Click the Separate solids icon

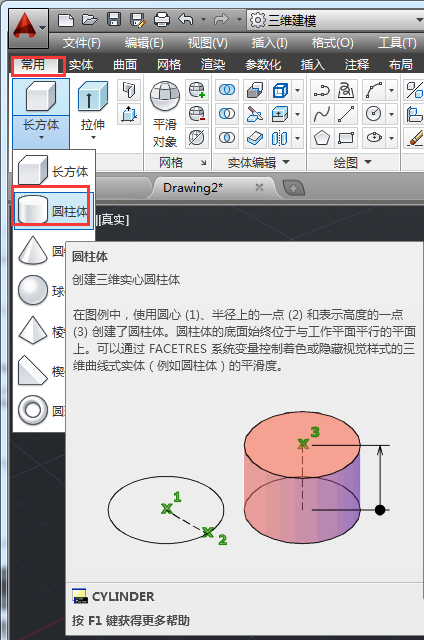pyautogui.click(x=280, y=138)
